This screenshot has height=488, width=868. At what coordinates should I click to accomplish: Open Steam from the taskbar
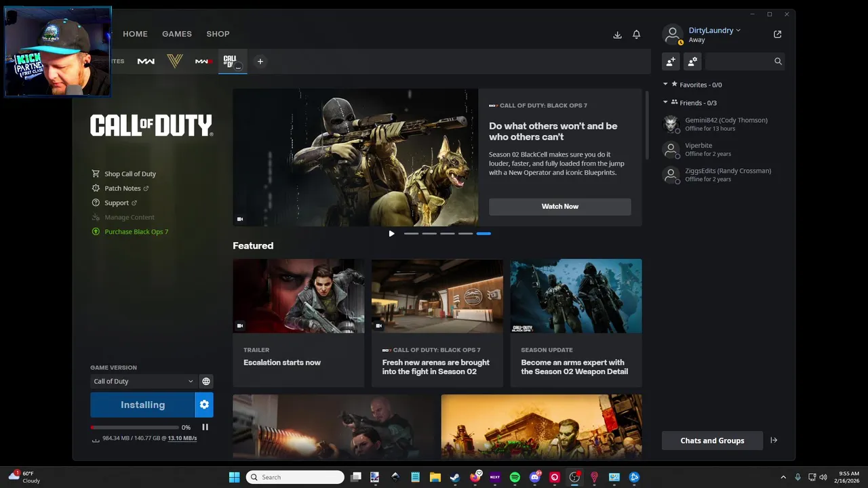(455, 477)
